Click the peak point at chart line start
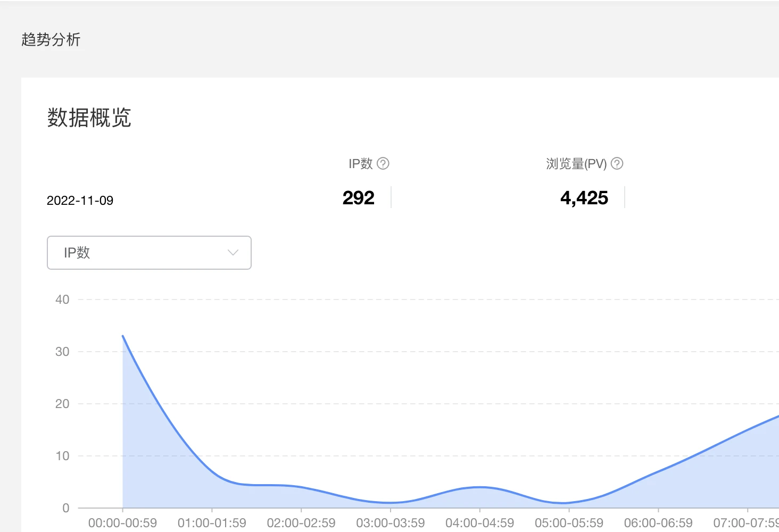This screenshot has height=532, width=779. (123, 336)
